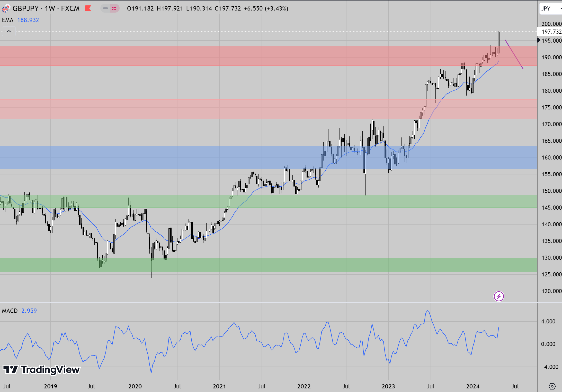Click the 2021 time axis label
Screen dimensions: 562x392
(219, 386)
